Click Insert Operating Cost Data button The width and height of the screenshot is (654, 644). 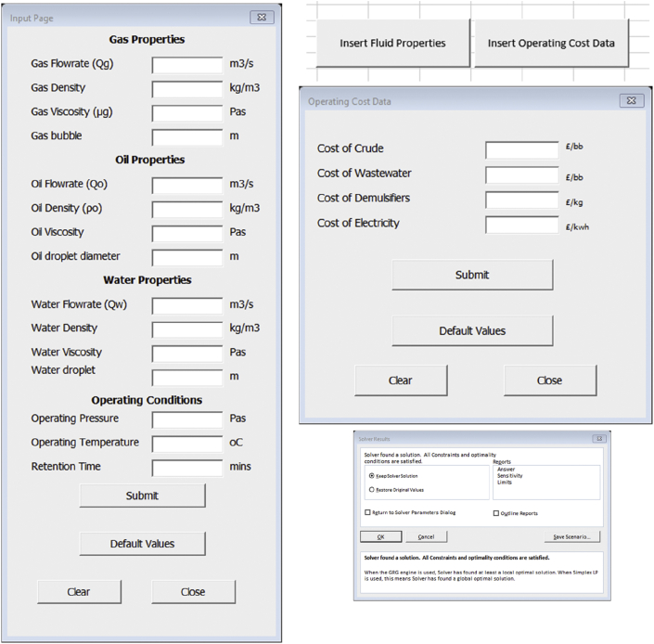pos(550,43)
